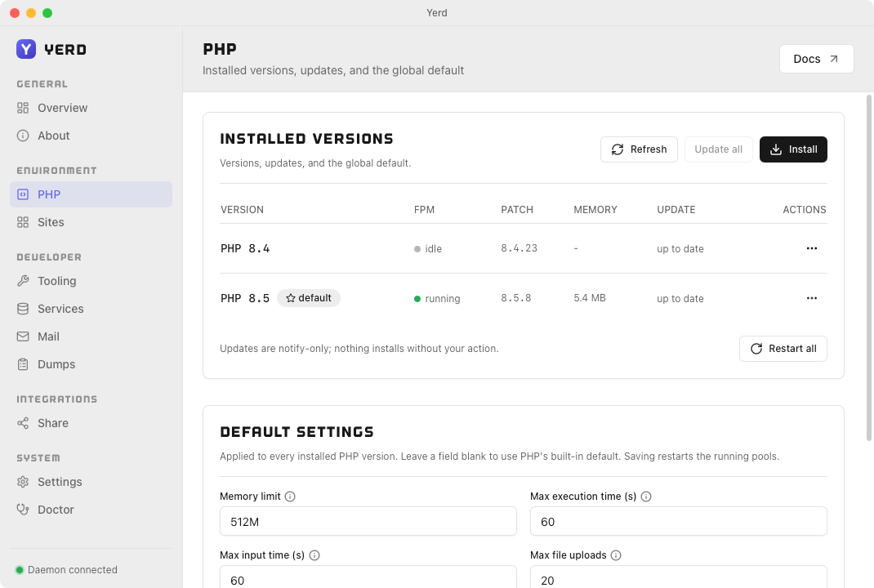Screen dimensions: 874x588
Task: Click the running FPM status text
Action: 443,299
